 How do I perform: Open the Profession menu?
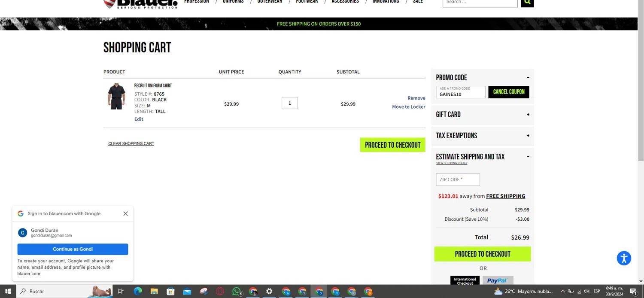click(x=197, y=2)
